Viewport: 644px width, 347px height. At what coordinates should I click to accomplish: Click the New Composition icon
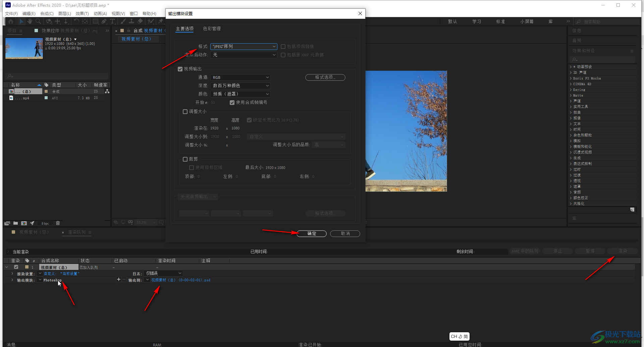click(x=24, y=223)
